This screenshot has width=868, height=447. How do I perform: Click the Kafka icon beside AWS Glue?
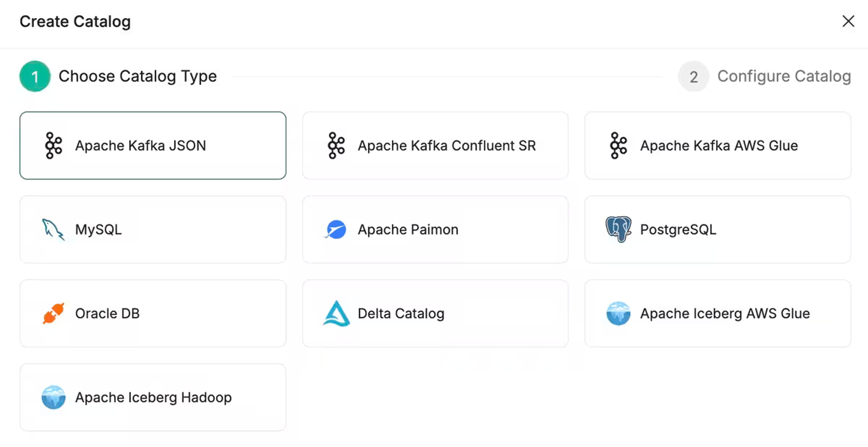pyautogui.click(x=618, y=146)
